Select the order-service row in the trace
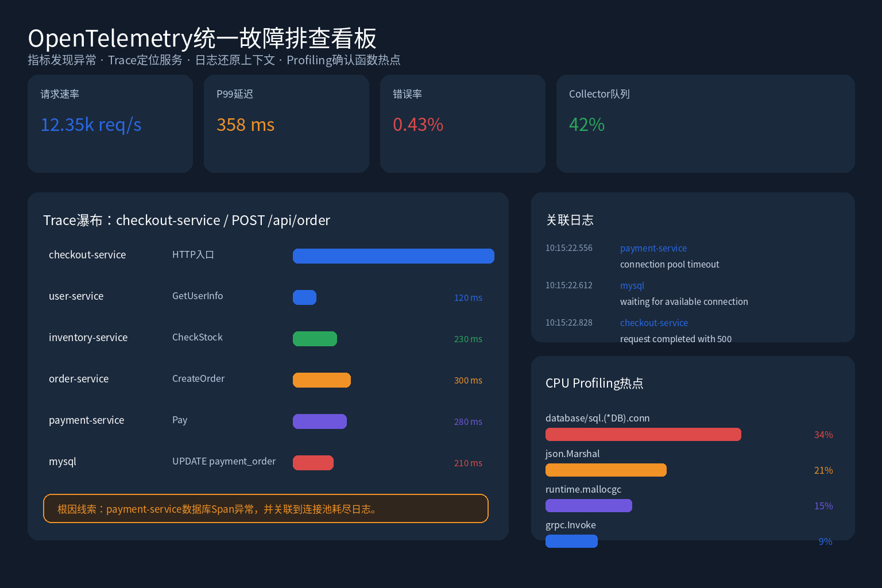Screen dimensions: 882x588 click(x=79, y=378)
